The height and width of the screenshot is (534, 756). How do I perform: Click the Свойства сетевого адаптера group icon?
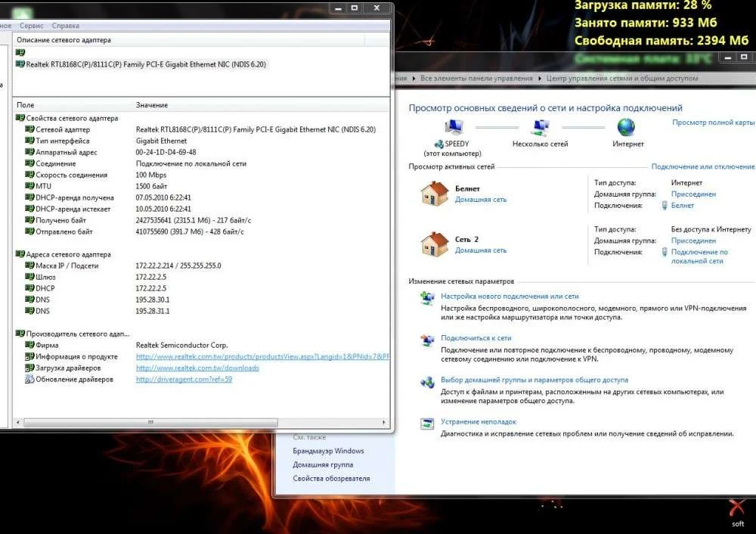coord(20,118)
